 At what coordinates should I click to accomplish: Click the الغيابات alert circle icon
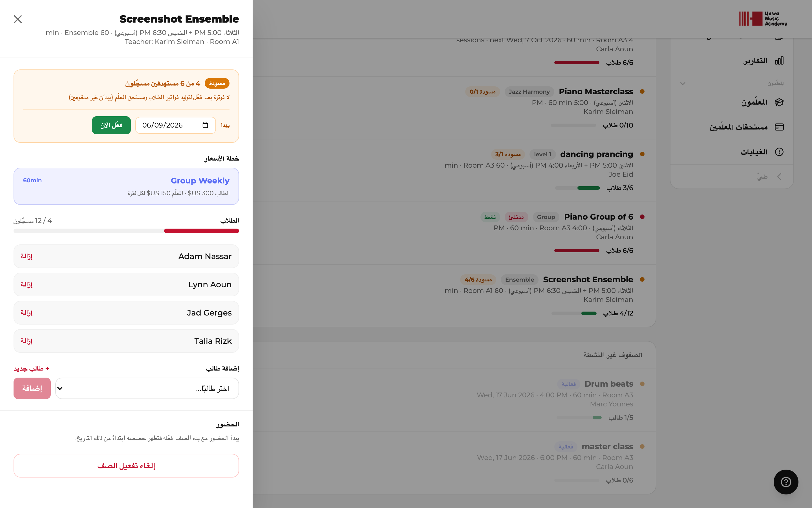(x=779, y=152)
